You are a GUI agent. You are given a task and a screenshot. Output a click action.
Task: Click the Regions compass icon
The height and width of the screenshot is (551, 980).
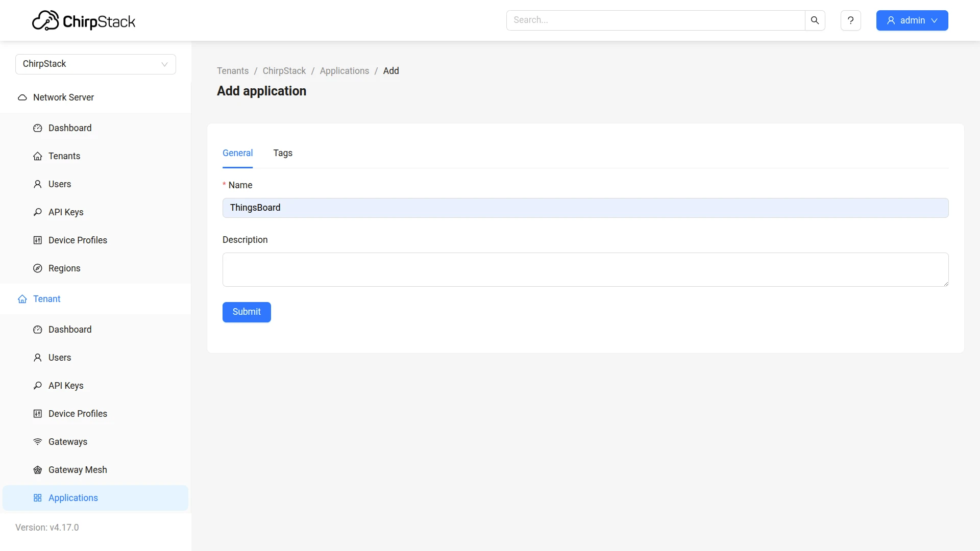coord(38,268)
